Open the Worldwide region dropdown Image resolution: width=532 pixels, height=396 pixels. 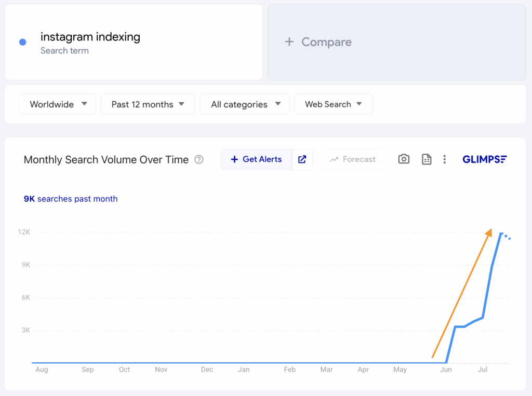point(57,104)
